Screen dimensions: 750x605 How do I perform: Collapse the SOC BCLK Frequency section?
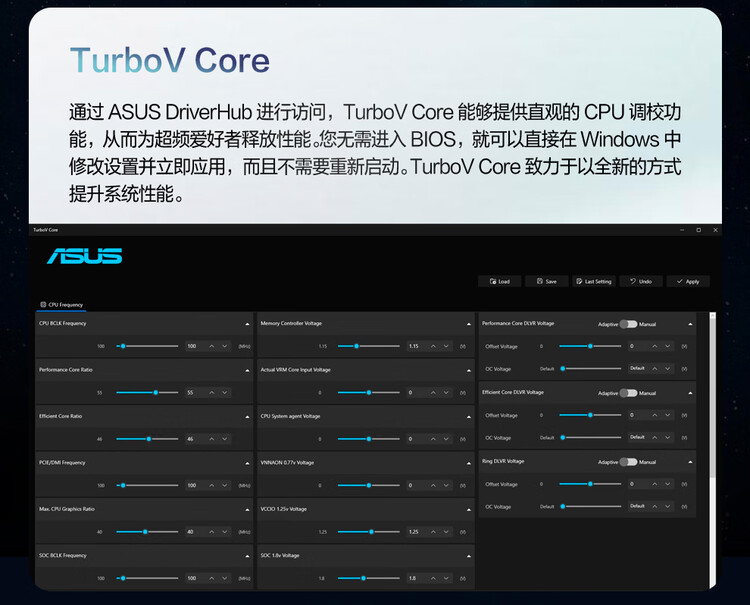pos(247,556)
